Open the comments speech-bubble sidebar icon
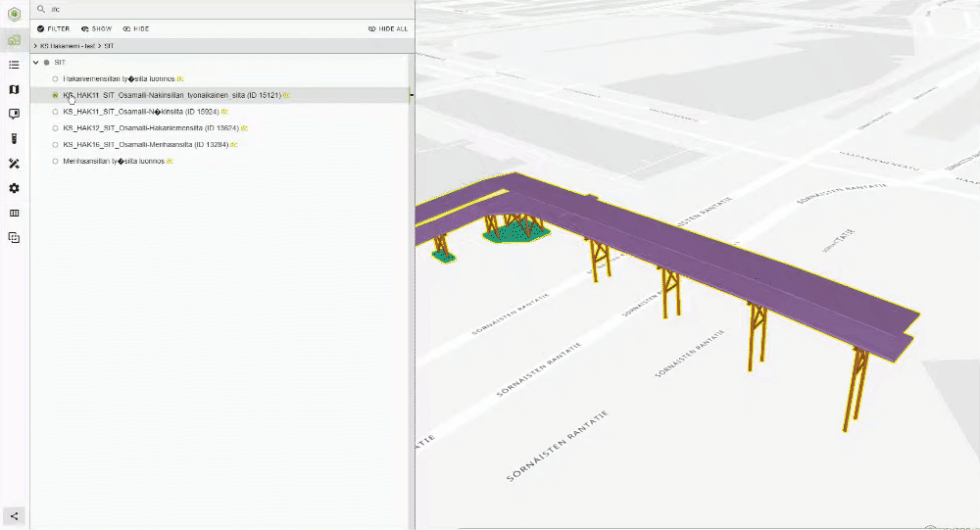The width and height of the screenshot is (980, 530). (15, 114)
